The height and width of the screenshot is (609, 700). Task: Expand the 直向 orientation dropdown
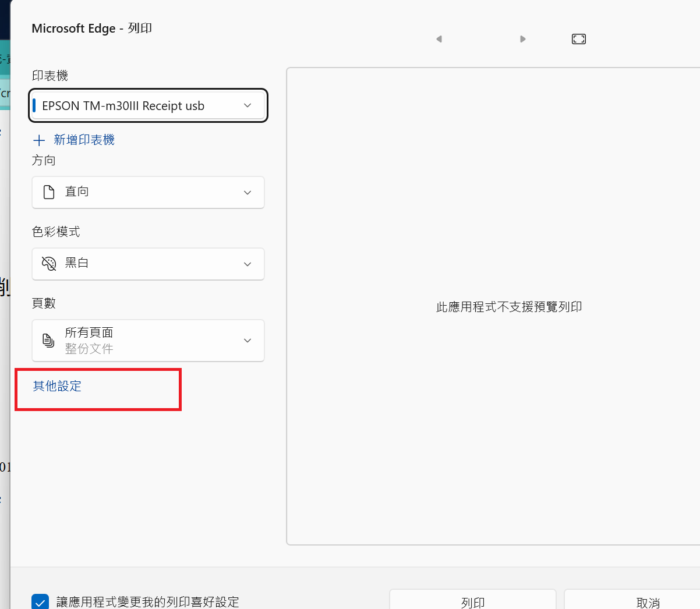click(x=149, y=192)
